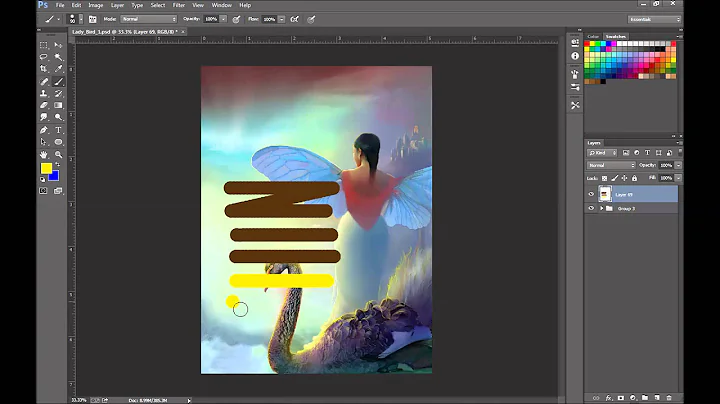Click the yellow foreground color swatch
This screenshot has height=404, width=720.
pyautogui.click(x=45, y=168)
